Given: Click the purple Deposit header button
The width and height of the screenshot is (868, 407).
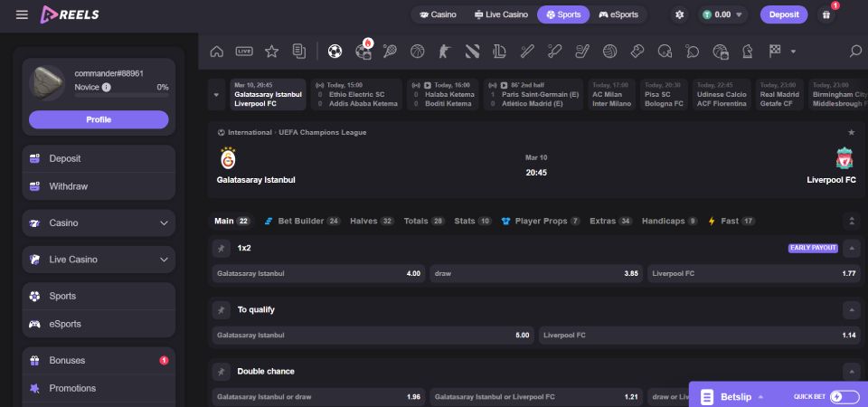Looking at the screenshot, I should [x=784, y=15].
